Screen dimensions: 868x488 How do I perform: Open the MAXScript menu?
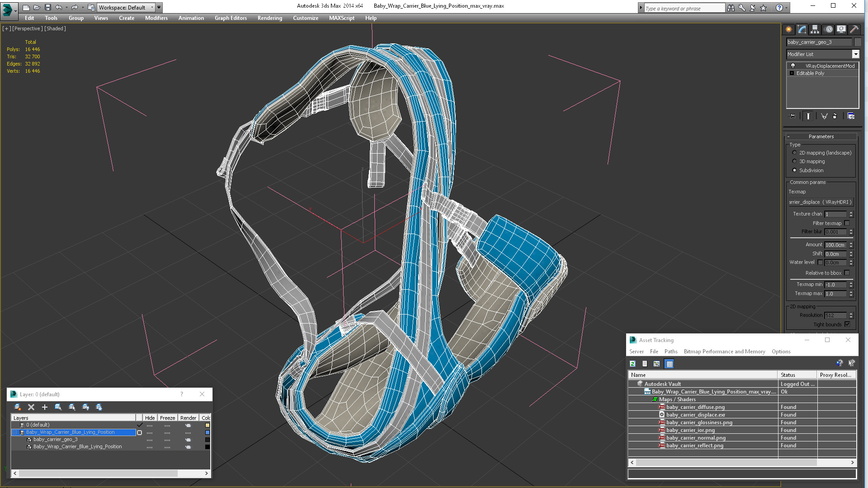tap(342, 18)
